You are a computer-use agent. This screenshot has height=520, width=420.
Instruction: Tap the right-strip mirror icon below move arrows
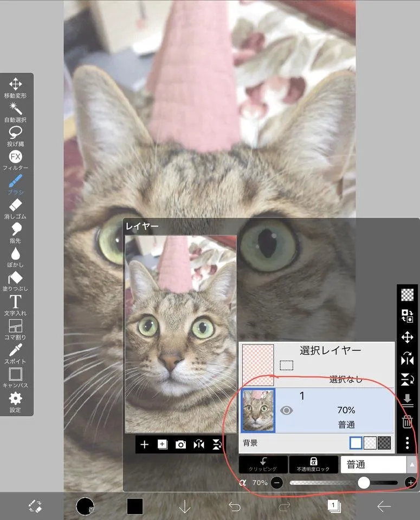coord(408,359)
